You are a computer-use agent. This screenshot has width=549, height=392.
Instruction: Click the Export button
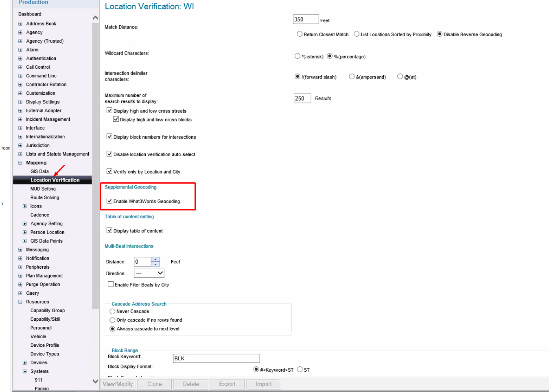point(227,384)
